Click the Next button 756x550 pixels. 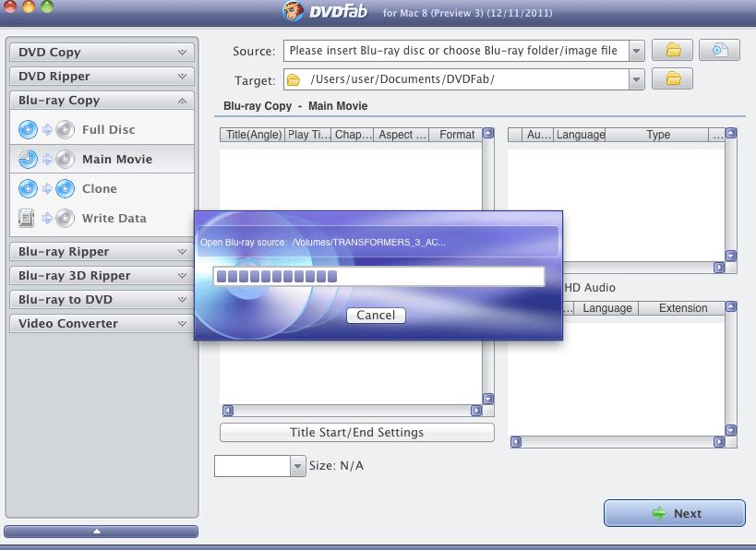pos(675,513)
